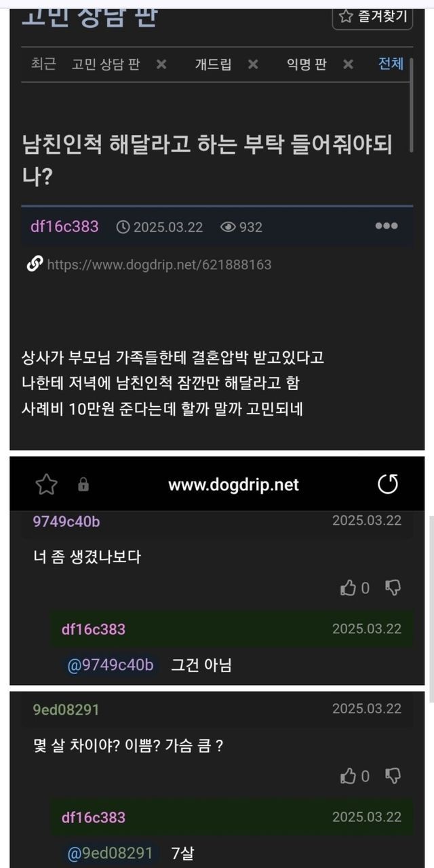Open the 익명 판 board tab
434x868 pixels.
306,64
